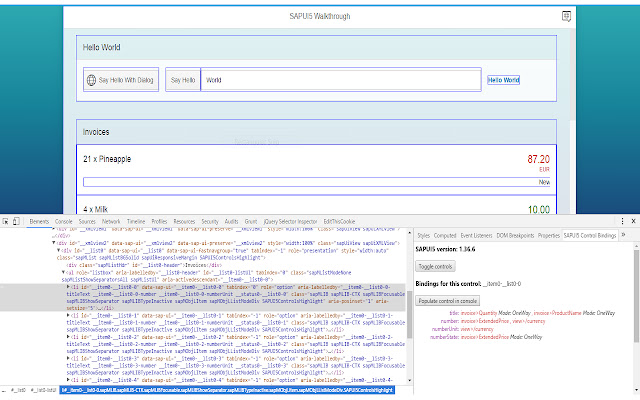Click the Hello World link

tap(503, 80)
